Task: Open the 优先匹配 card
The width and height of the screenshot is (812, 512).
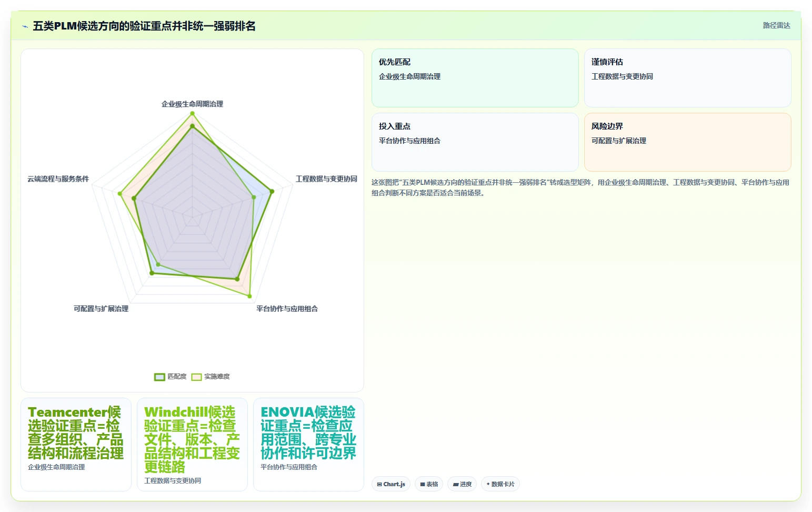Action: [x=475, y=78]
